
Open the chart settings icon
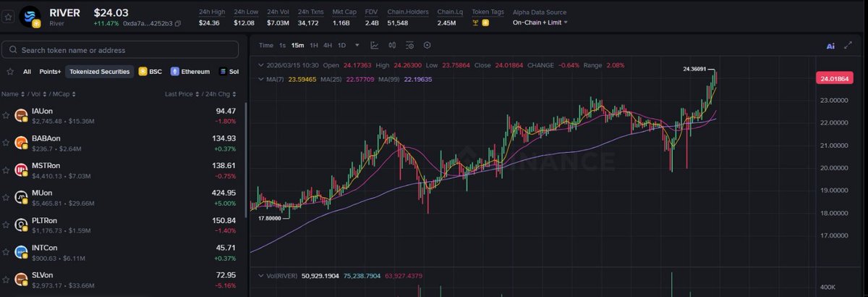click(409, 46)
